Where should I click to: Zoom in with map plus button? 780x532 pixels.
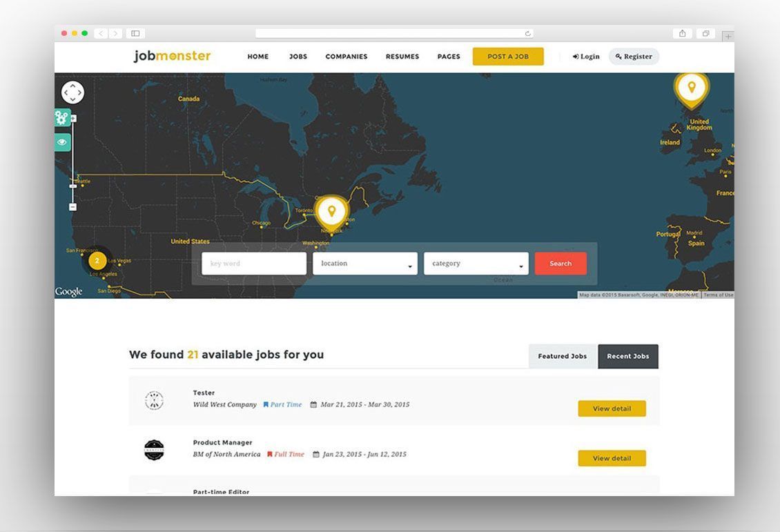click(x=74, y=118)
